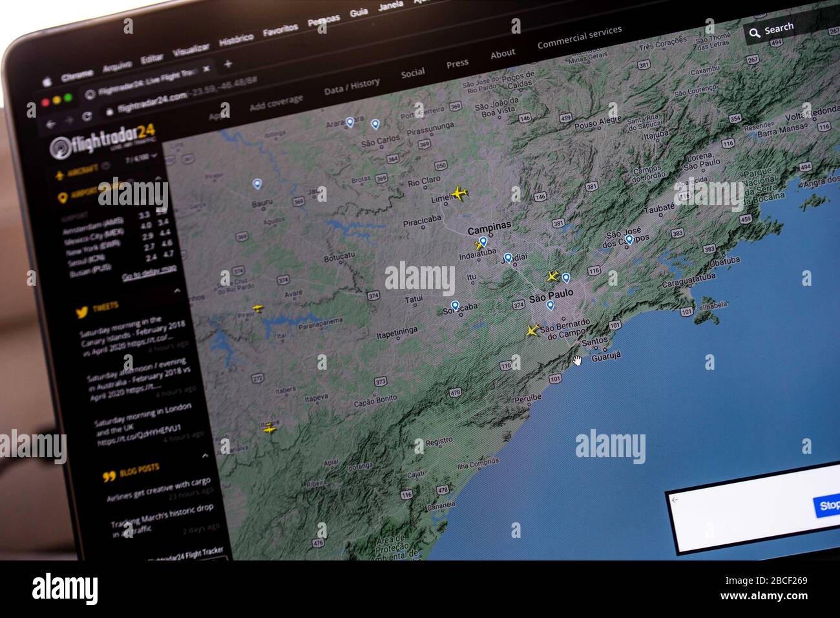The image size is (840, 618).
Task: Click the Bauru airport pin
Action: coord(257,184)
